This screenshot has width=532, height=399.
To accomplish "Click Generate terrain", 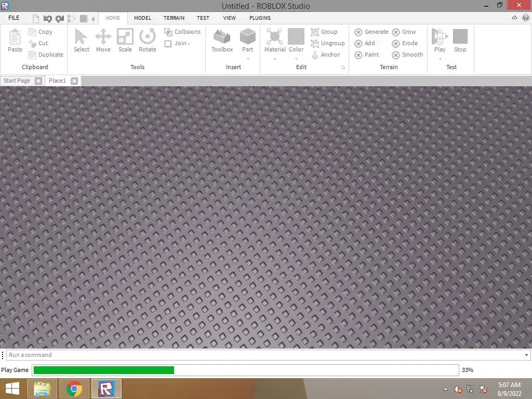I will pyautogui.click(x=371, y=32).
